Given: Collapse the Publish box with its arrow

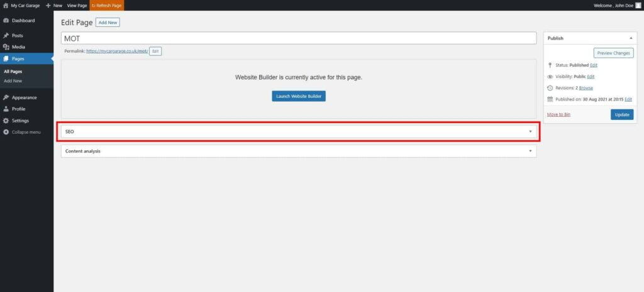Looking at the screenshot, I should 630,38.
